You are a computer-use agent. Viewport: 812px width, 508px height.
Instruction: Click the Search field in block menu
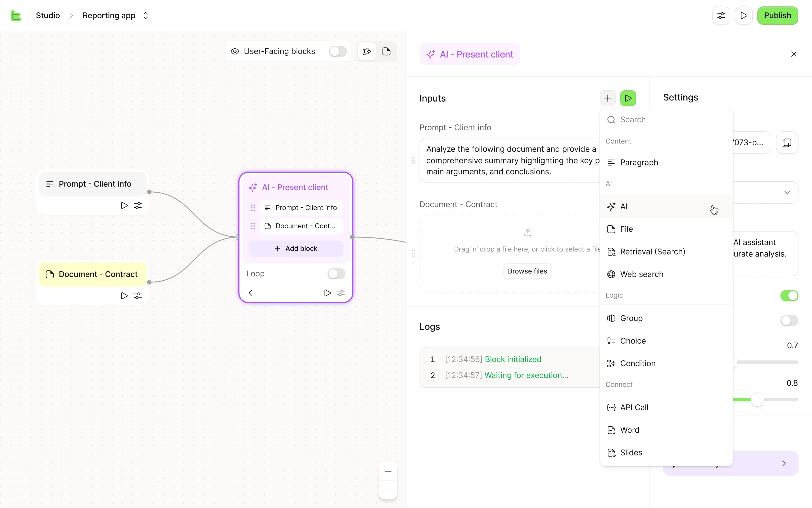point(666,120)
